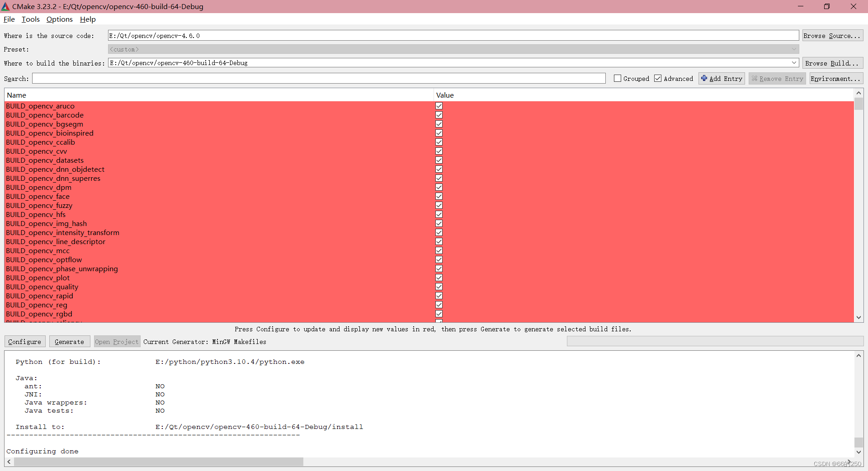Toggle BUILD_opencv_optflow checkbox
Image resolution: width=868 pixels, height=471 pixels.
(x=439, y=259)
